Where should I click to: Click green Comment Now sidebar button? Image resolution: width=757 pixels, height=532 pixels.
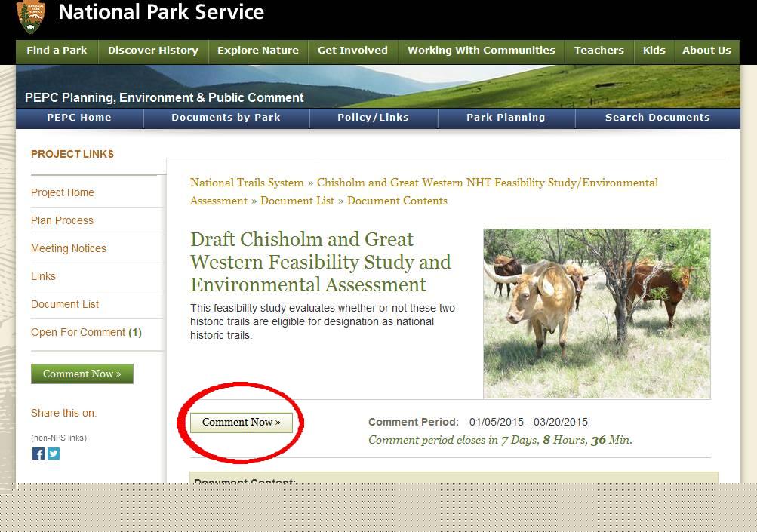pyautogui.click(x=82, y=374)
